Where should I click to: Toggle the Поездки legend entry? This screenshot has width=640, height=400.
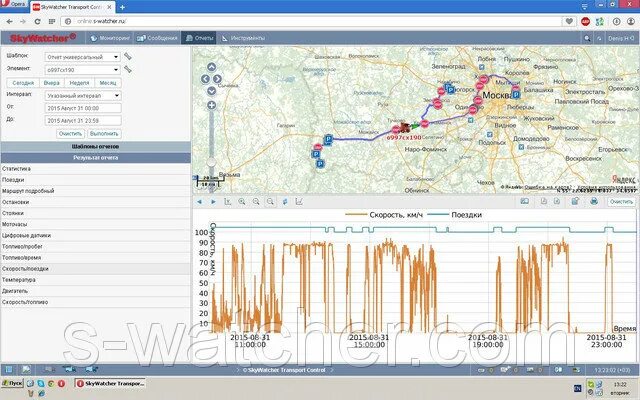click(x=454, y=215)
